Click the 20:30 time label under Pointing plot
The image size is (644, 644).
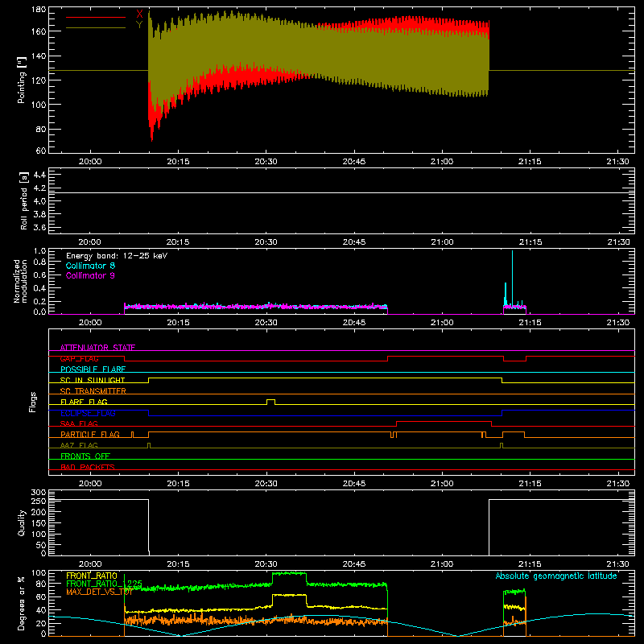[266, 162]
